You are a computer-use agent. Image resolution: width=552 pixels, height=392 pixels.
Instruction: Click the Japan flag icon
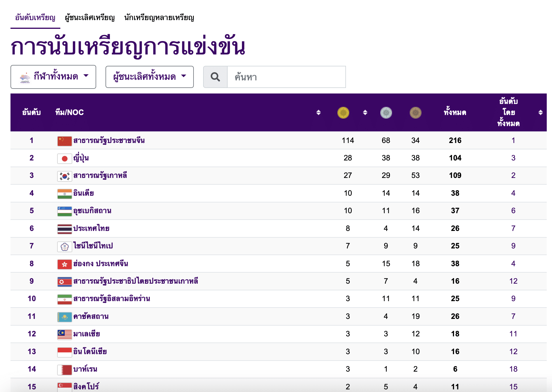[x=64, y=158]
